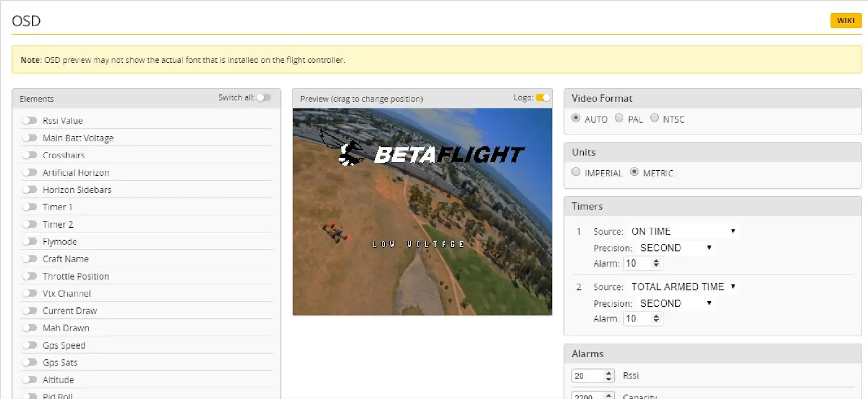Toggle Main Batt Voltage element on

(29, 138)
